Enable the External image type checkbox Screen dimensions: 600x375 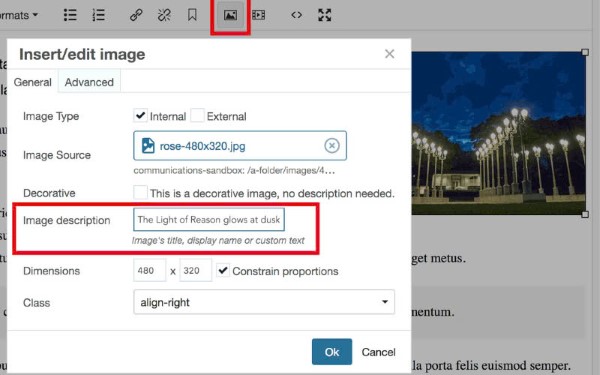click(197, 115)
